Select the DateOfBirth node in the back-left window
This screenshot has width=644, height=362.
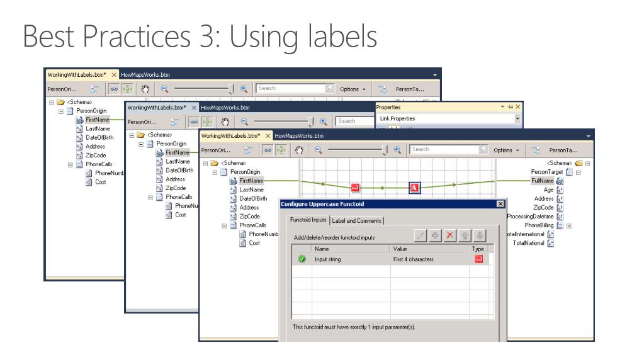99,138
